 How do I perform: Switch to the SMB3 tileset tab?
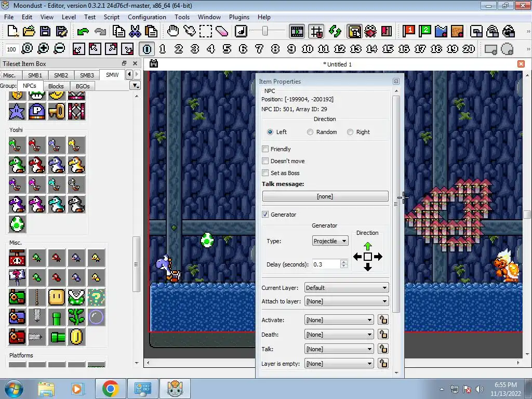coord(87,75)
